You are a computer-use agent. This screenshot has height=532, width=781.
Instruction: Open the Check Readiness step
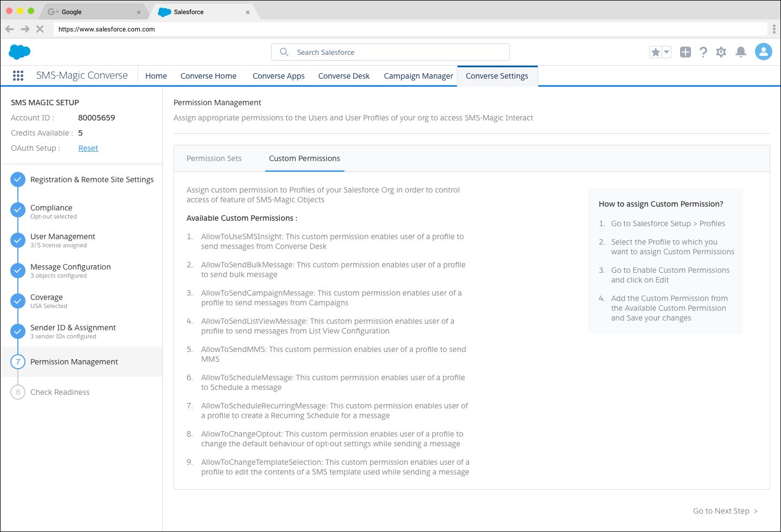(x=60, y=392)
